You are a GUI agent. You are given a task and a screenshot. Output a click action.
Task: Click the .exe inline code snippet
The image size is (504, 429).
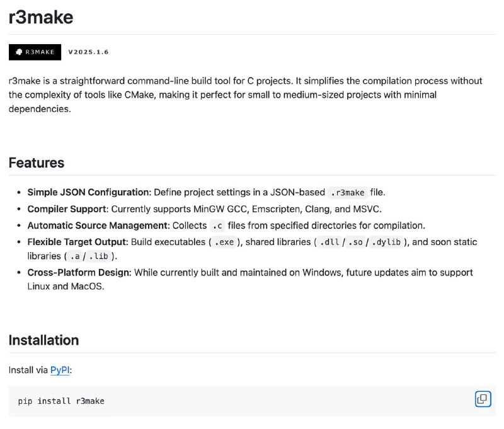(x=224, y=242)
